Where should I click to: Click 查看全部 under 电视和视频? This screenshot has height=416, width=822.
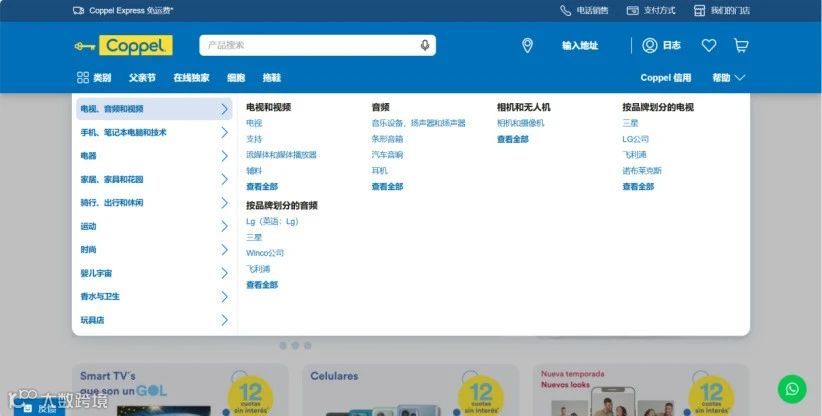[262, 187]
